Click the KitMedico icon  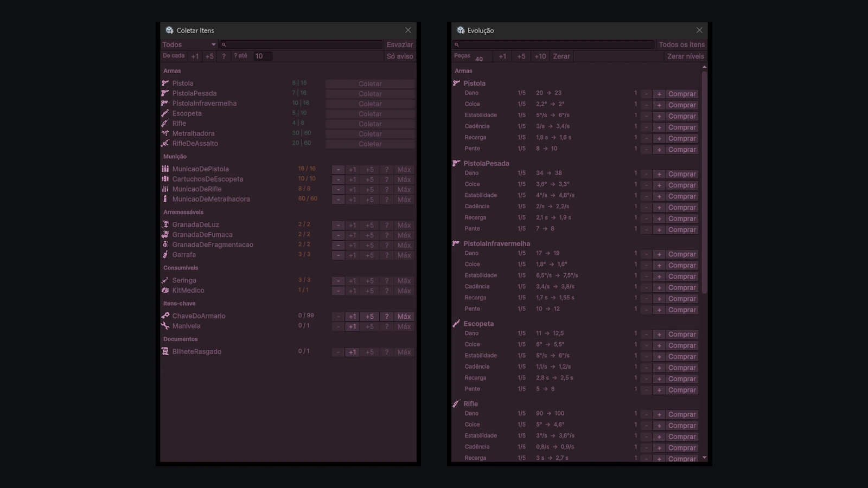tap(165, 290)
